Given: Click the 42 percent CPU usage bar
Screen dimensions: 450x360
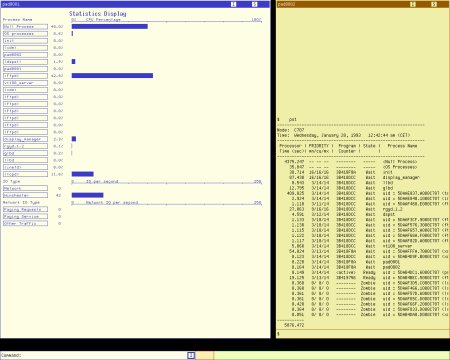Looking at the screenshot, I should pyautogui.click(x=112, y=76).
